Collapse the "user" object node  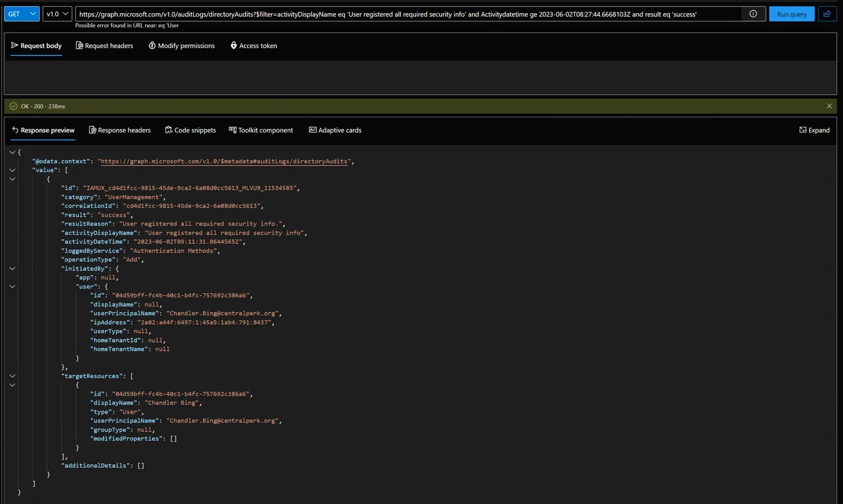(12, 287)
